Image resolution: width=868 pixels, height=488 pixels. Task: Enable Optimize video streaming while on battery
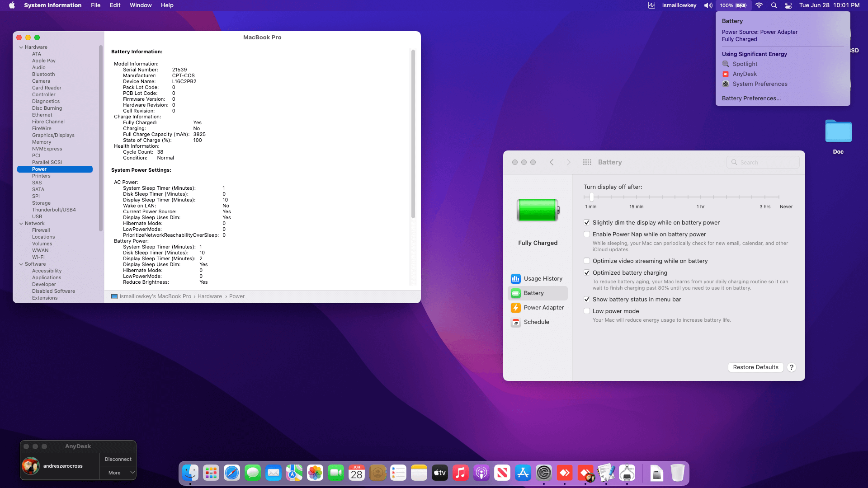pos(587,261)
